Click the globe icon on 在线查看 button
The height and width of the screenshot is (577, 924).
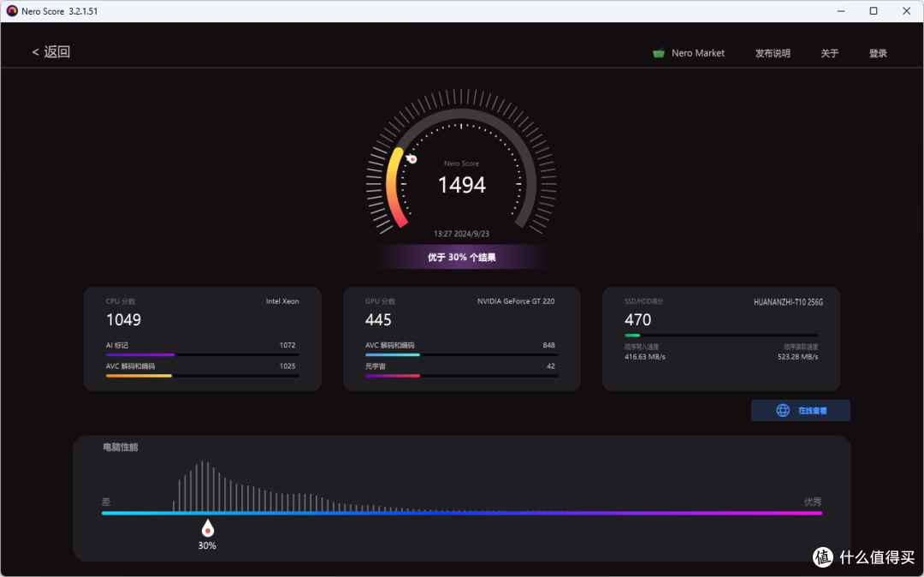click(783, 410)
